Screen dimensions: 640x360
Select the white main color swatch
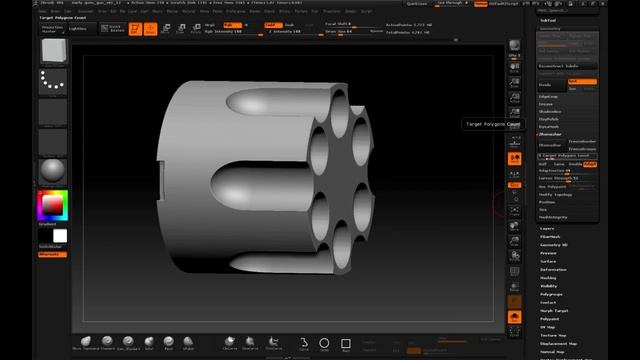(x=60, y=236)
